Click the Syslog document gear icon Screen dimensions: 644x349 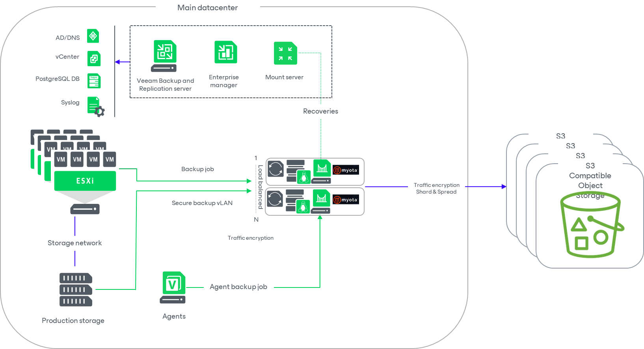click(96, 106)
